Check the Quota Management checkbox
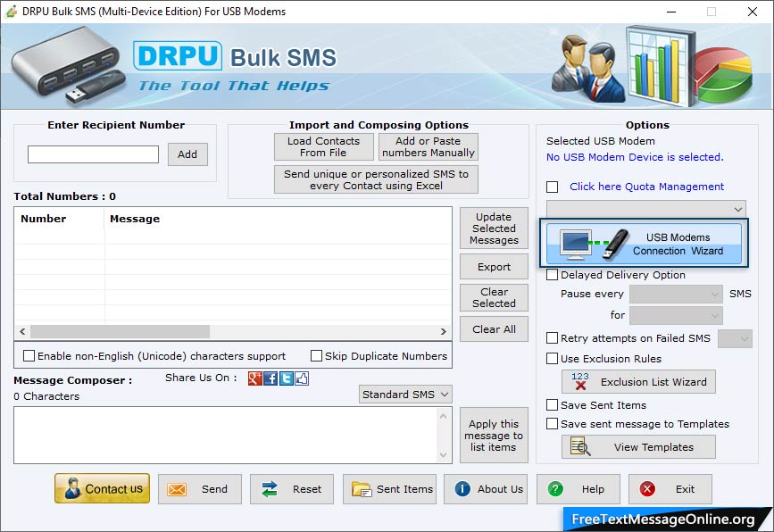This screenshot has width=774, height=532. tap(553, 187)
